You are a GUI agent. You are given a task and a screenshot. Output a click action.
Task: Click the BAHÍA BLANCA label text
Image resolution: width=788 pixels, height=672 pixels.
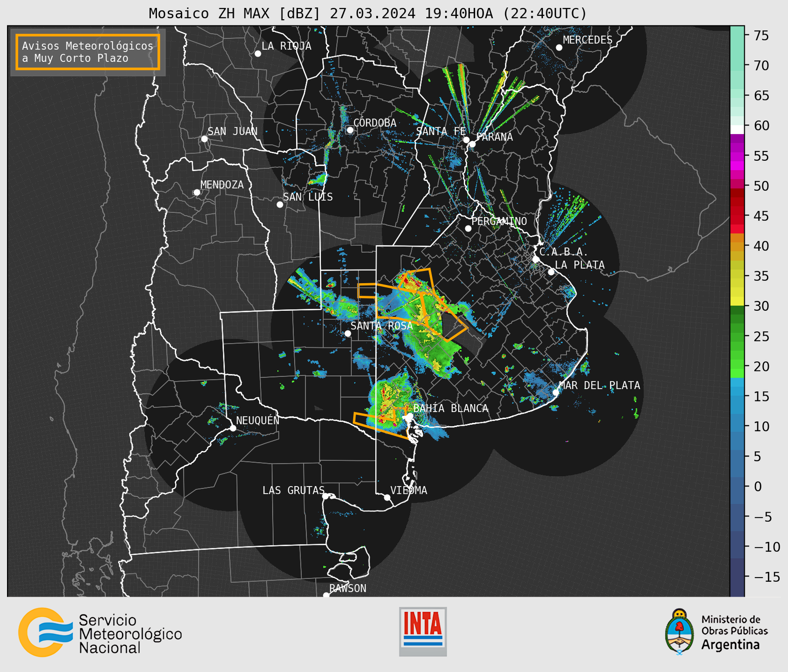click(x=451, y=408)
